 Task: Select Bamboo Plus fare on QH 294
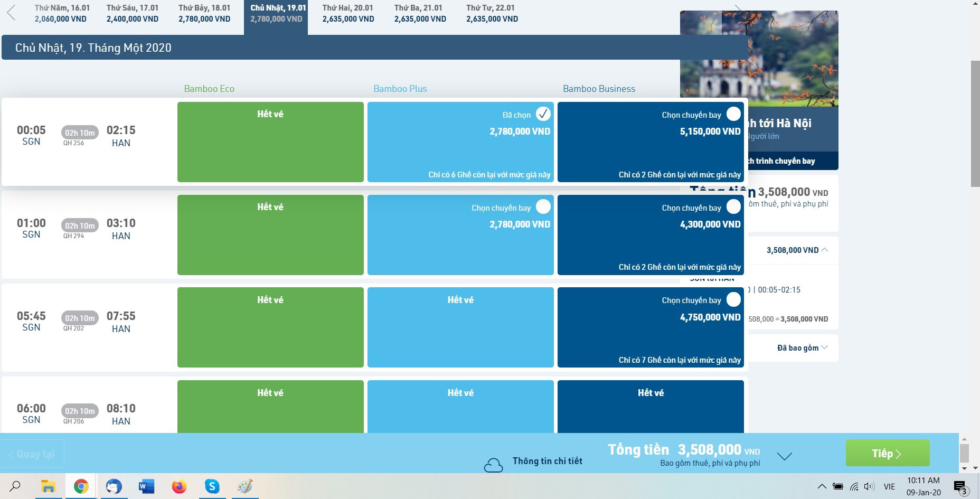point(543,206)
